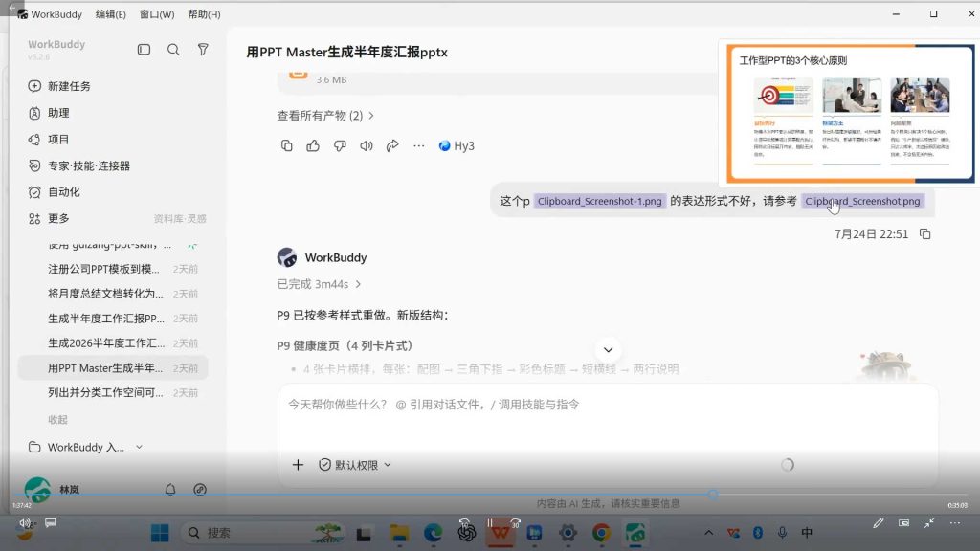Screen dimensions: 980x551
Task: Click the circular icon beside bell
Action: [200, 490]
